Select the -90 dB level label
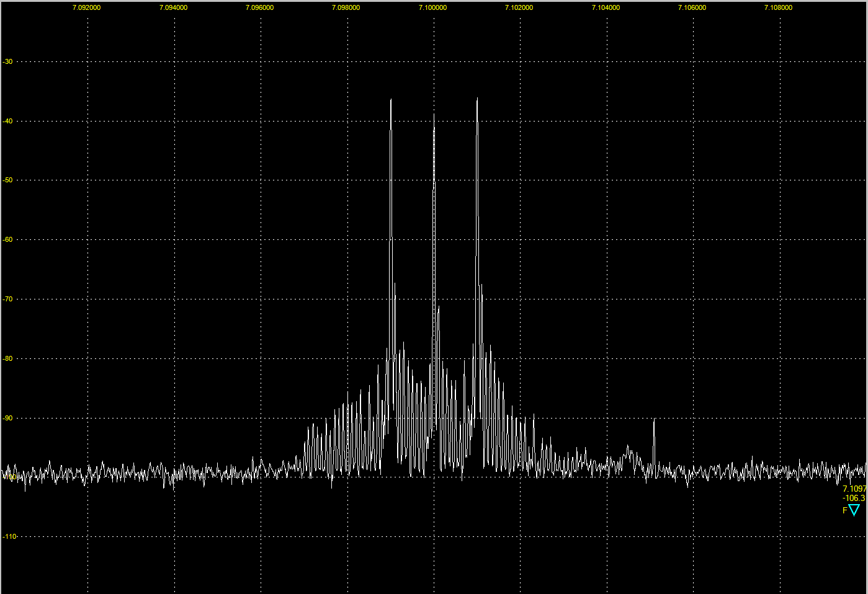Screen dimensions: 868x594 (7, 418)
